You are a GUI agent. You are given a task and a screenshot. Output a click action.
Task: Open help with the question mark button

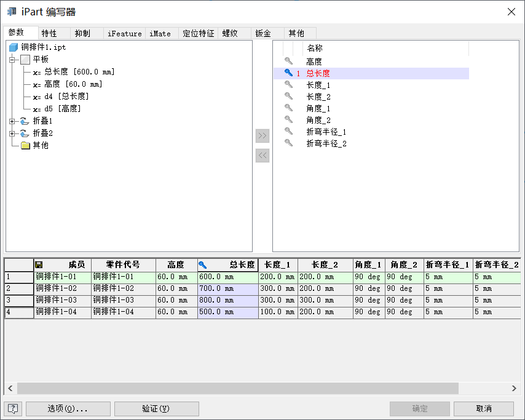coord(13,408)
